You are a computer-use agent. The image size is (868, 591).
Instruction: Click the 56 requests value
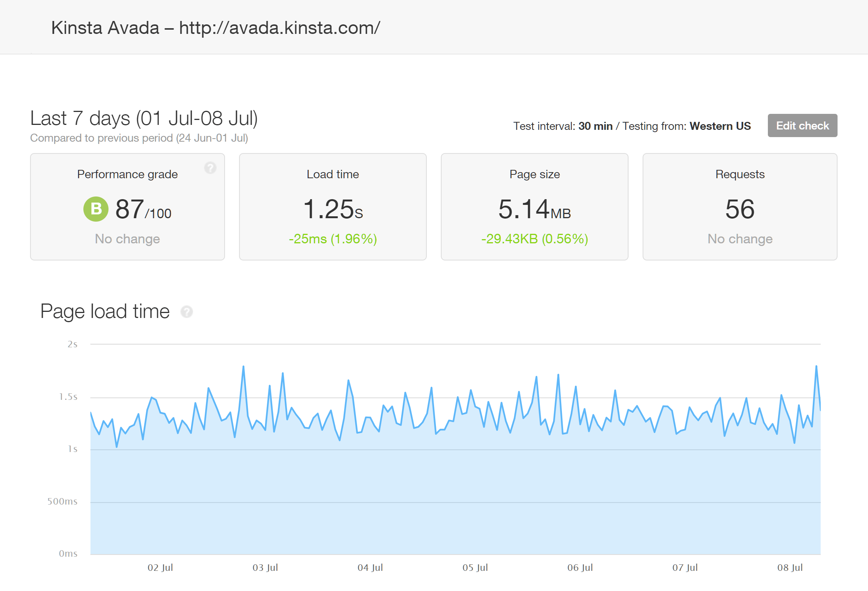(740, 209)
